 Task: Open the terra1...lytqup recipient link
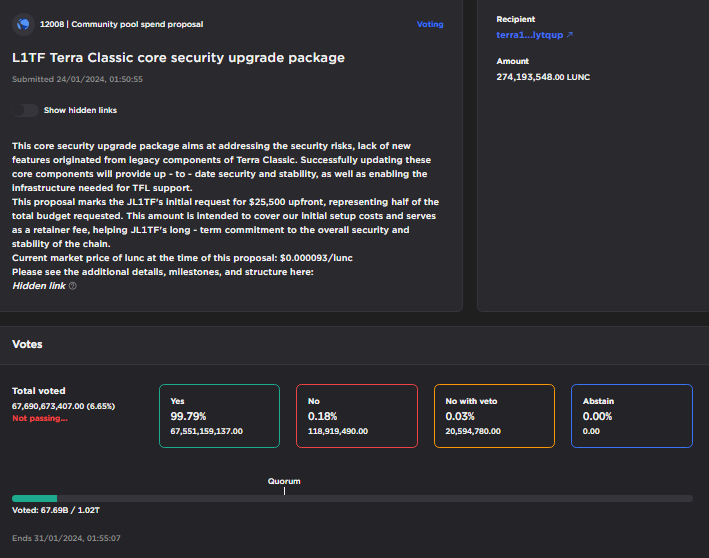[529, 35]
